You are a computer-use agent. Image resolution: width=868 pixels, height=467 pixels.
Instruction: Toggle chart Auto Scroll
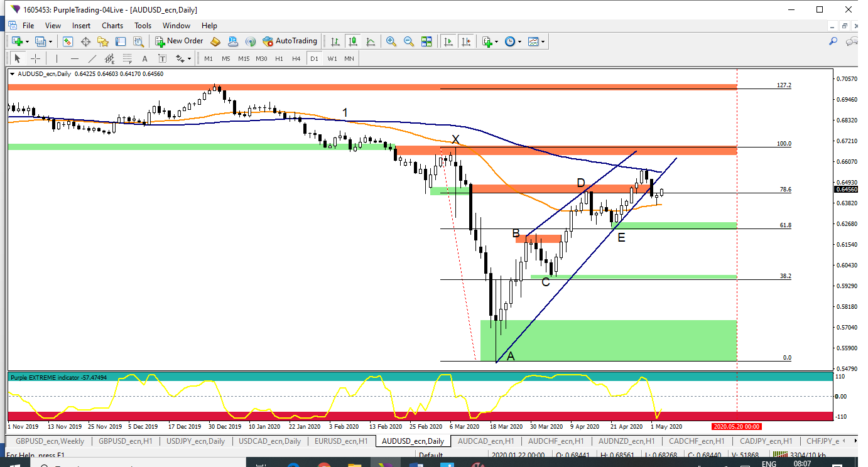(448, 41)
